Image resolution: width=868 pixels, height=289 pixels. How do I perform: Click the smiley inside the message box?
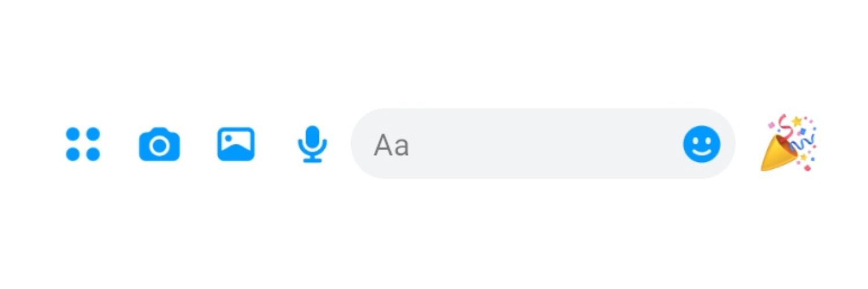pos(701,144)
